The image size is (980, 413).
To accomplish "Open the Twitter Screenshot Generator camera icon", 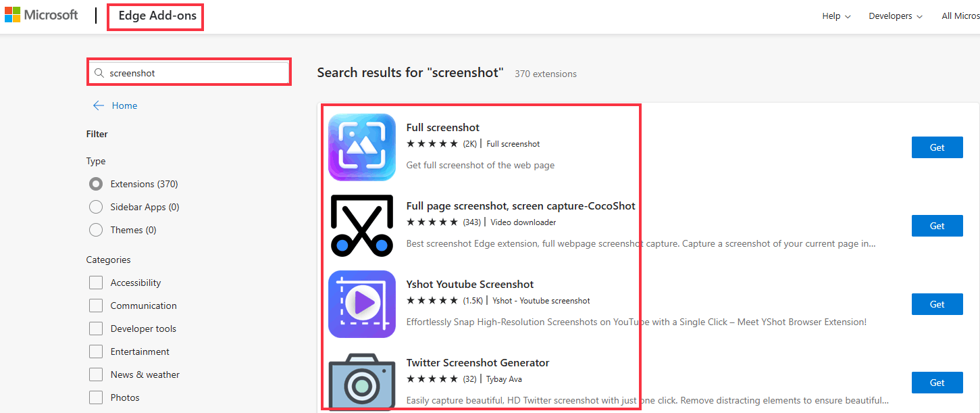I will pos(362,381).
